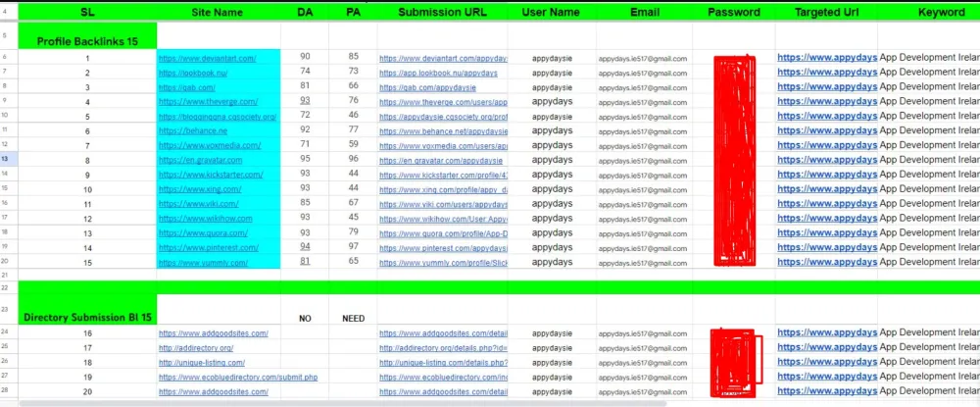980x407 pixels.
Task: Open the unique-listing.com/details.php submission URL
Action: [443, 363]
